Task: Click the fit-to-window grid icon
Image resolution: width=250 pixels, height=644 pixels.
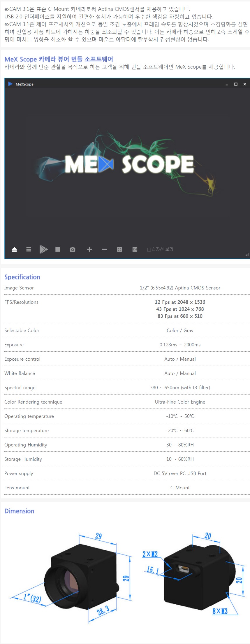Action: pyautogui.click(x=119, y=249)
